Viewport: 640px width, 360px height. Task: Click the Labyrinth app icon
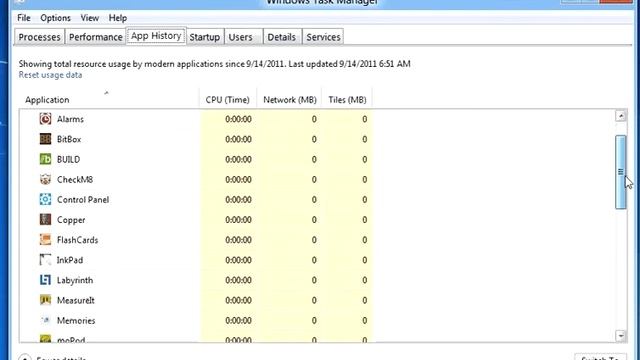coord(45,280)
